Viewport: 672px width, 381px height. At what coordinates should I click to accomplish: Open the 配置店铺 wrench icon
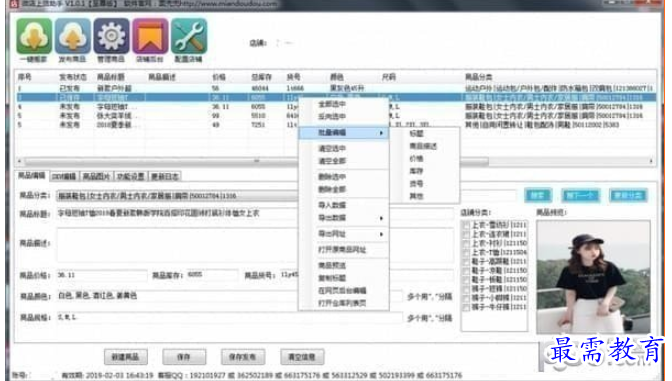(189, 36)
